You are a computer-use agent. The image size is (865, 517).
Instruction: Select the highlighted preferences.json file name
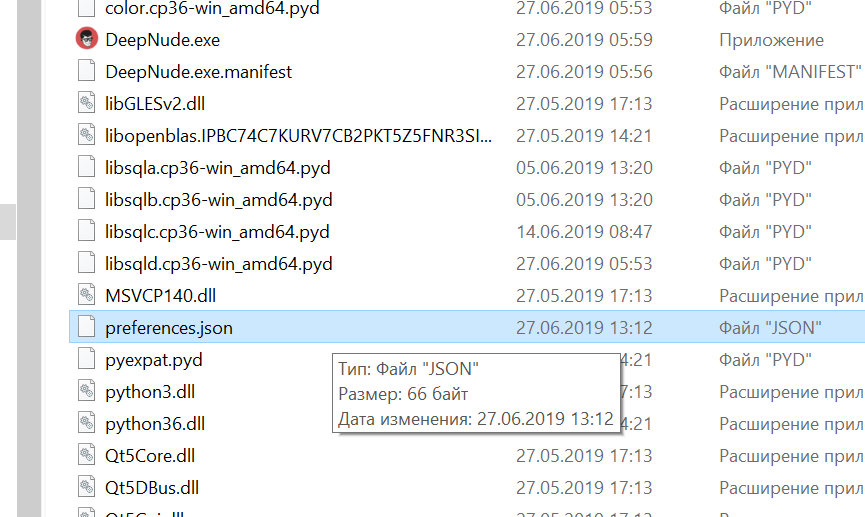point(169,328)
